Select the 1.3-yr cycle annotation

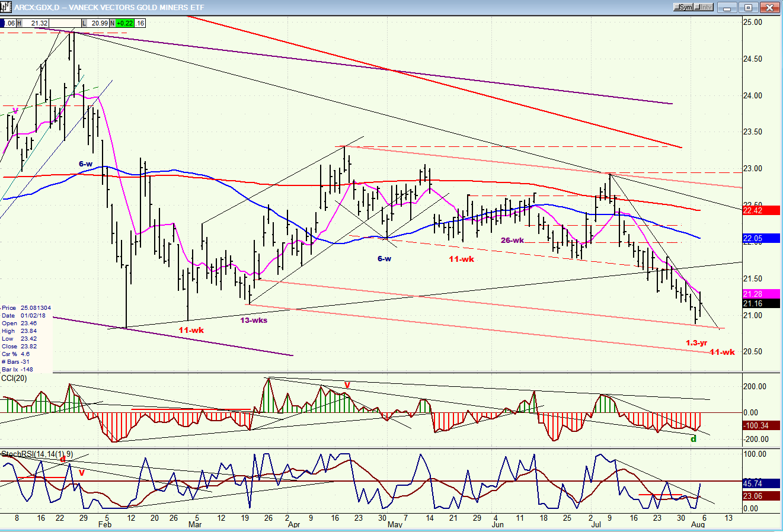coord(696,343)
